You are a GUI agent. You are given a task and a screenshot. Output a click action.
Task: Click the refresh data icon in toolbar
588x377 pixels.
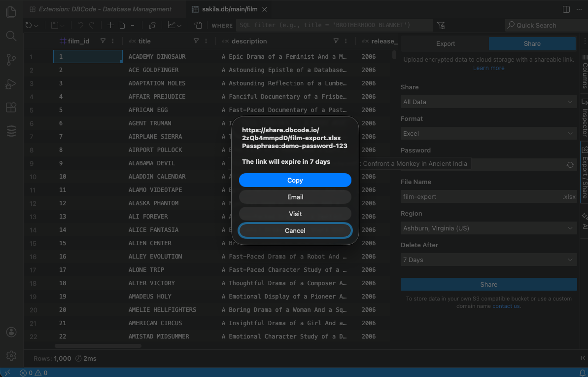pos(29,25)
